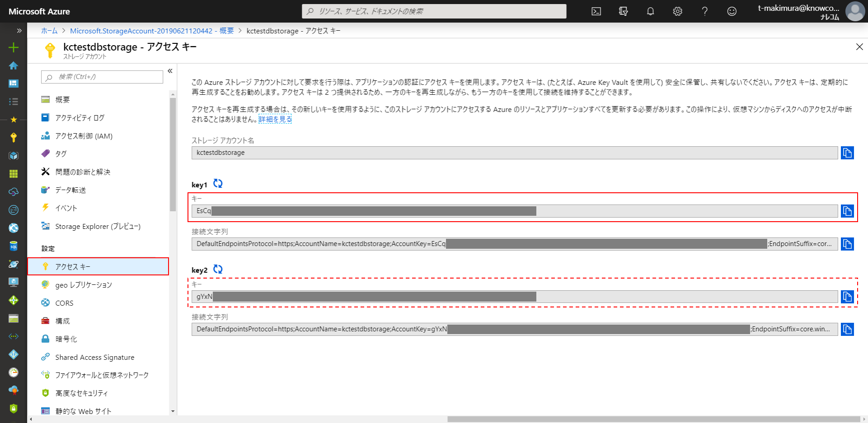Image resolution: width=868 pixels, height=423 pixels.
Task: Open the CORS settings menu item
Action: 64,302
